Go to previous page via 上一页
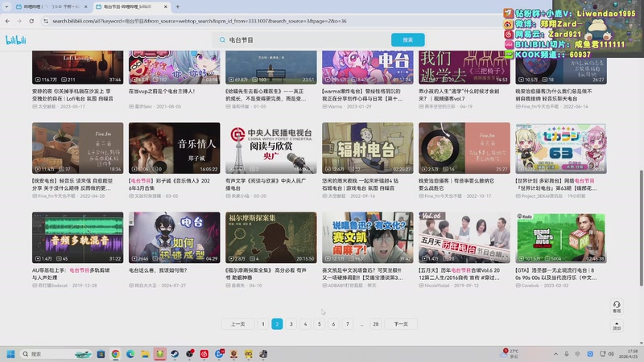 pyautogui.click(x=237, y=324)
